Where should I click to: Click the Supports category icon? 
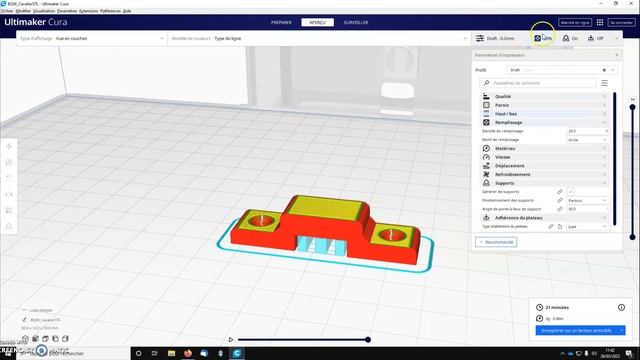[486, 183]
